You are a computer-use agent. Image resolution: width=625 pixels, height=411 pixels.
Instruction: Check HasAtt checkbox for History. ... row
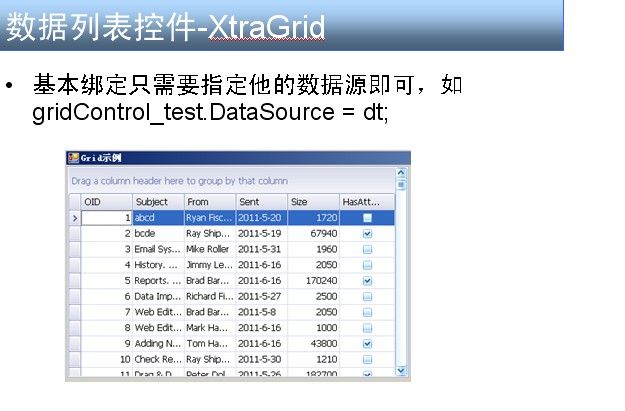tap(368, 265)
